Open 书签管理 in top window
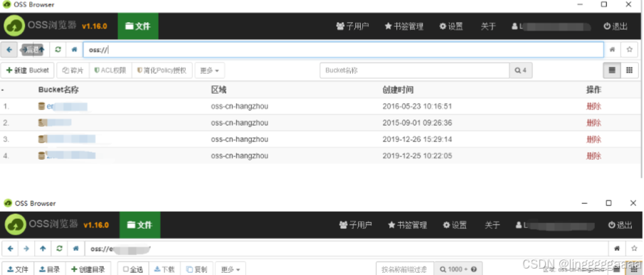The height and width of the screenshot is (275, 644). coord(403,26)
